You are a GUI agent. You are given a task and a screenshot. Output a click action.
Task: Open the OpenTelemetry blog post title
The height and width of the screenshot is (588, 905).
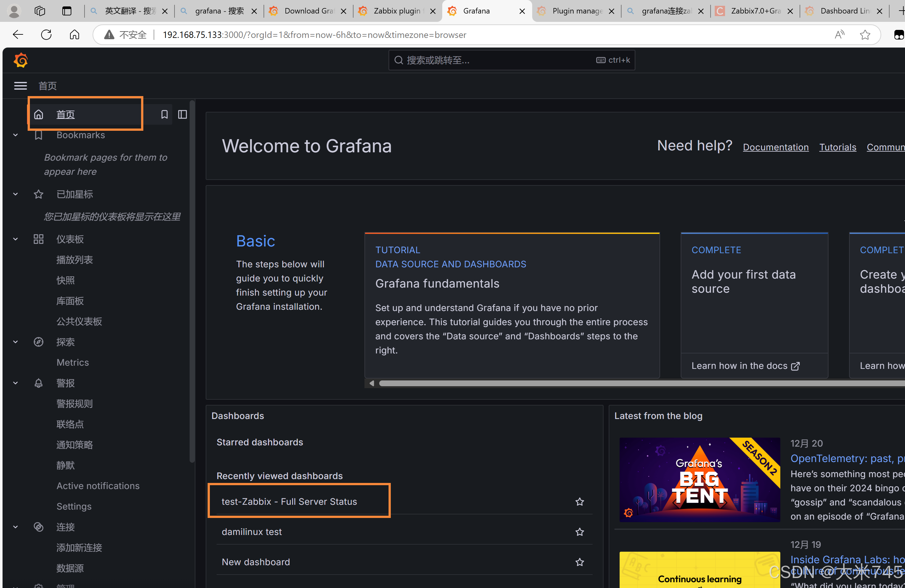click(x=847, y=459)
